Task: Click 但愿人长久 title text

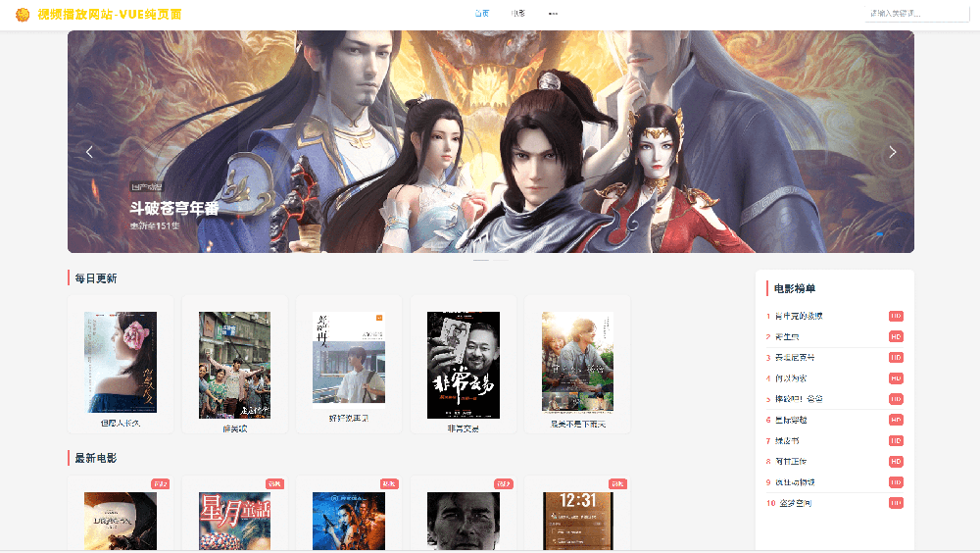Action: pyautogui.click(x=121, y=424)
